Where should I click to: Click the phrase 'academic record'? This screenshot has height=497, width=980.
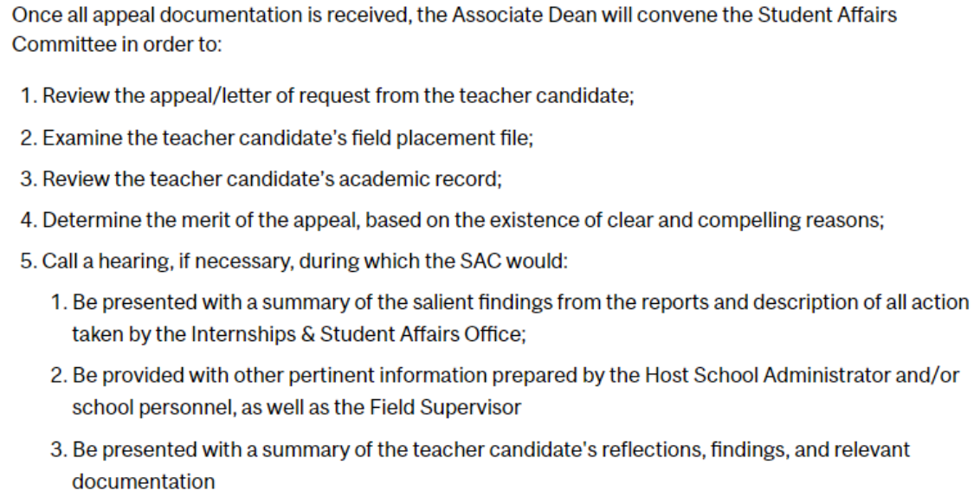tap(440, 178)
